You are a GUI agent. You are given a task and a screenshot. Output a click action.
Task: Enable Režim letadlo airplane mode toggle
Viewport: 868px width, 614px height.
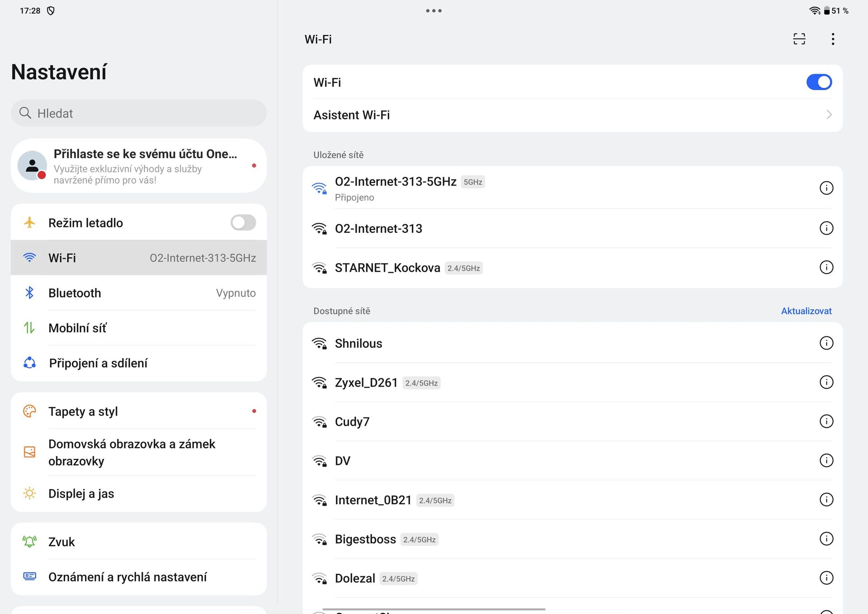[243, 222]
